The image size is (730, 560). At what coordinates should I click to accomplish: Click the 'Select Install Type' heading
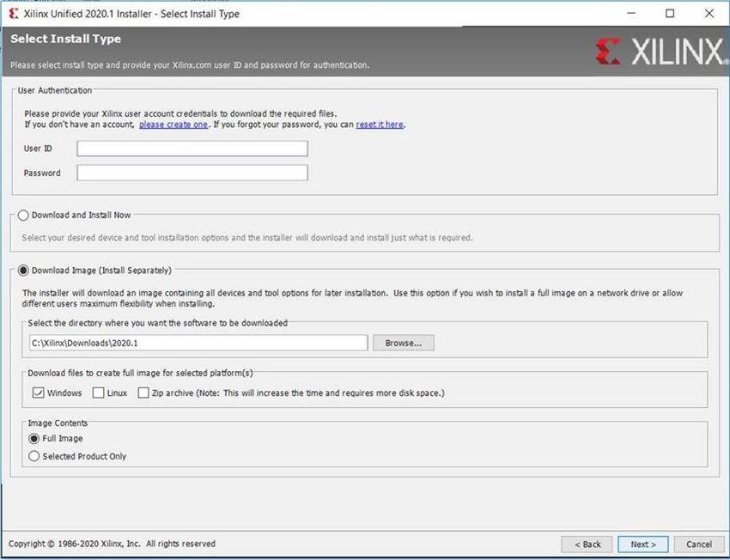click(x=65, y=39)
